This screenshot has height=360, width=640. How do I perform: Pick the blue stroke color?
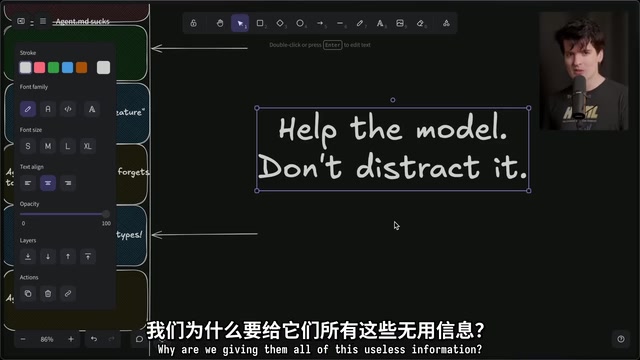coord(67,67)
